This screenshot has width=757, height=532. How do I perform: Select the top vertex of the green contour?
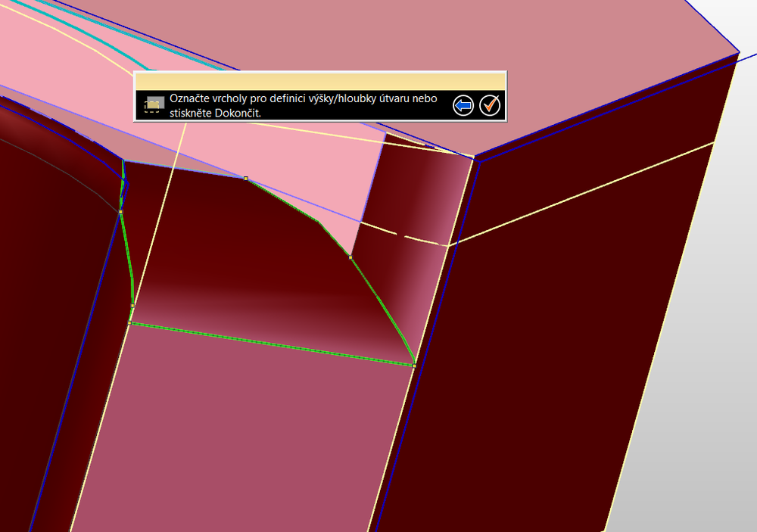point(245,179)
